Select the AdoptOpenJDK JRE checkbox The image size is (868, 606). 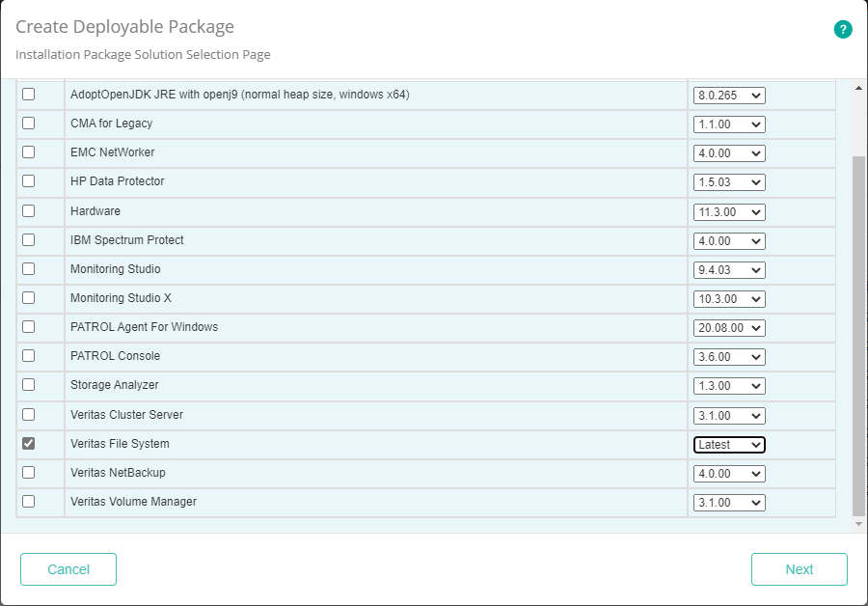pyautogui.click(x=27, y=95)
